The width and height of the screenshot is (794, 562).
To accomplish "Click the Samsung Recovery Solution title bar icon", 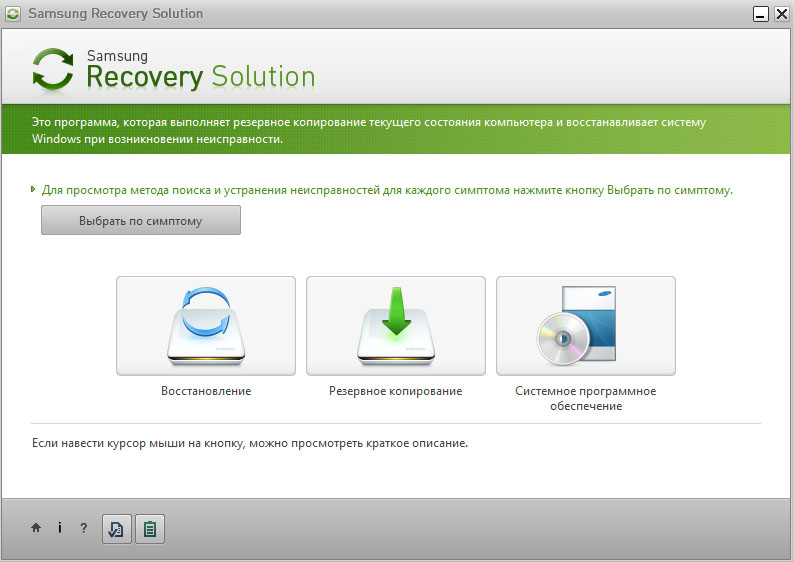I will coord(13,14).
